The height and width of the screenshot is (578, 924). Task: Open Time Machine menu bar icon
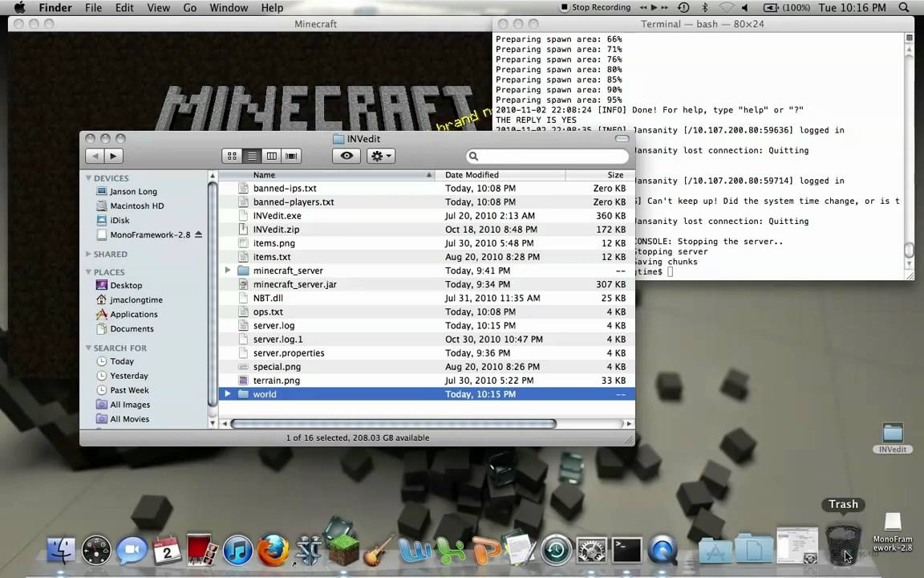pos(683,8)
